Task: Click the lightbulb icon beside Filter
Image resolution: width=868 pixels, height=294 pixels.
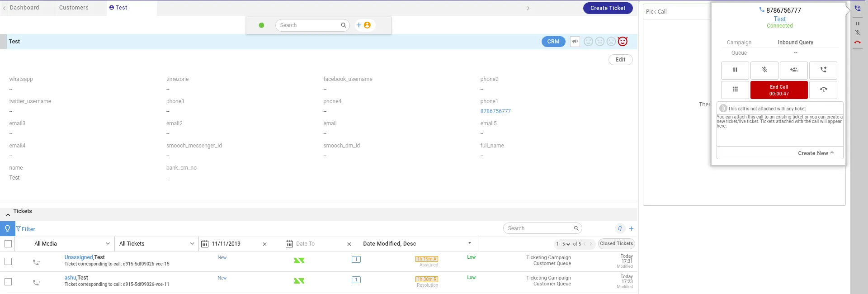Action: click(x=7, y=229)
